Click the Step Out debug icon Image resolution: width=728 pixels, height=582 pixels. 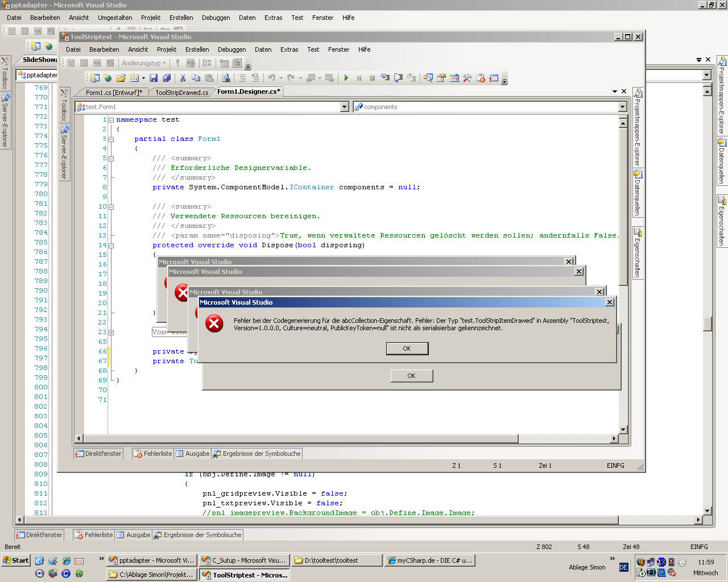411,78
